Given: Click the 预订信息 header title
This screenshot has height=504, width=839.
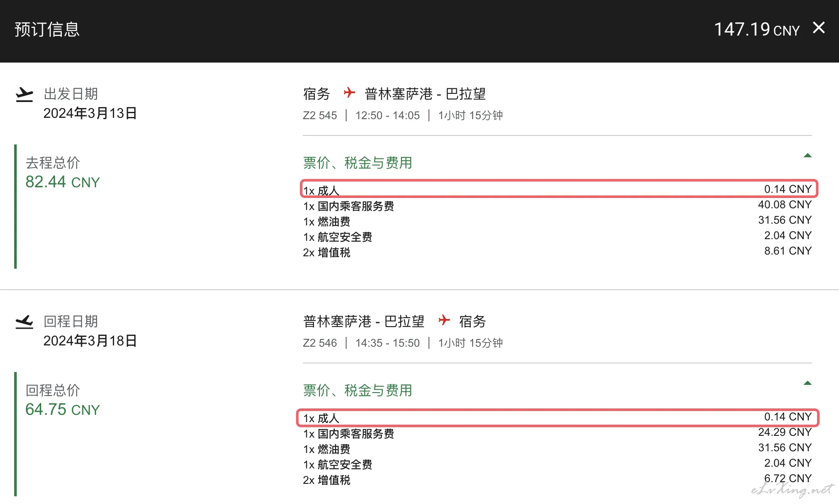Looking at the screenshot, I should click(x=47, y=29).
